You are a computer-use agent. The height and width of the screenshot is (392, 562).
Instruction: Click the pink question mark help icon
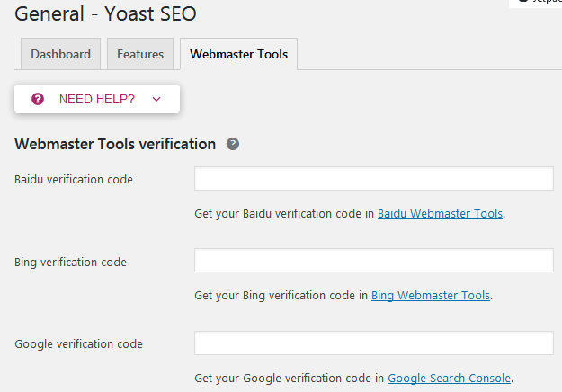[x=38, y=99]
